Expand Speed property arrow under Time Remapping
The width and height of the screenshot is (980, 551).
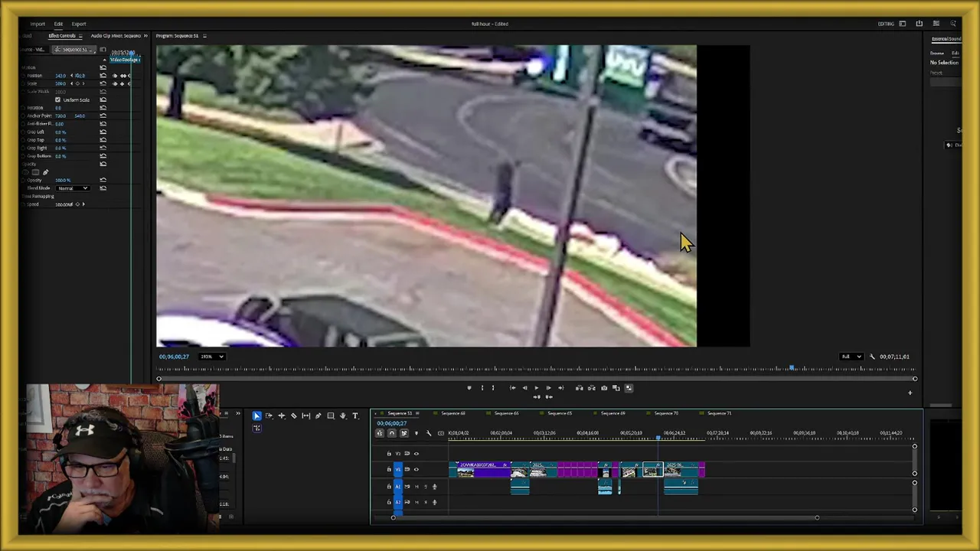click(x=83, y=204)
